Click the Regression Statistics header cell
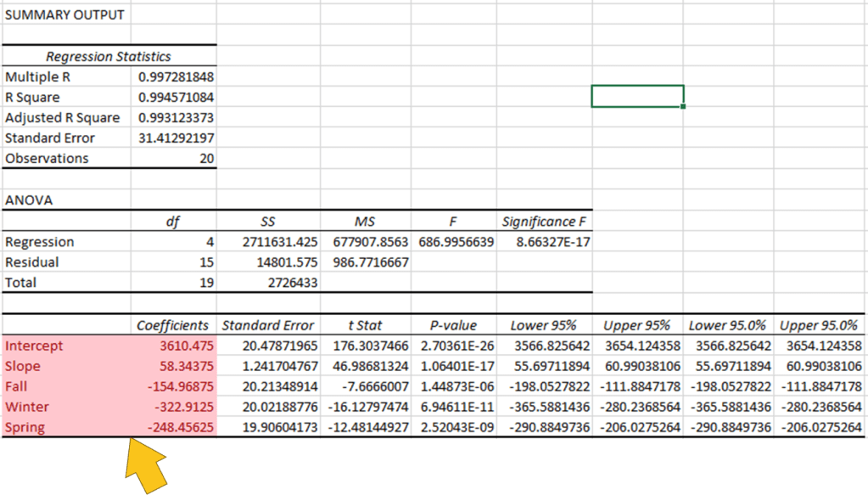The image size is (868, 495). (x=108, y=57)
